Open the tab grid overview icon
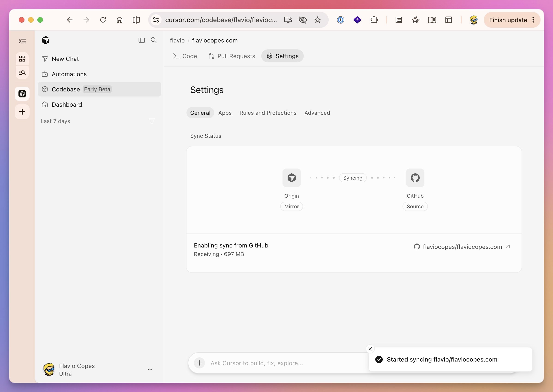 pyautogui.click(x=22, y=59)
